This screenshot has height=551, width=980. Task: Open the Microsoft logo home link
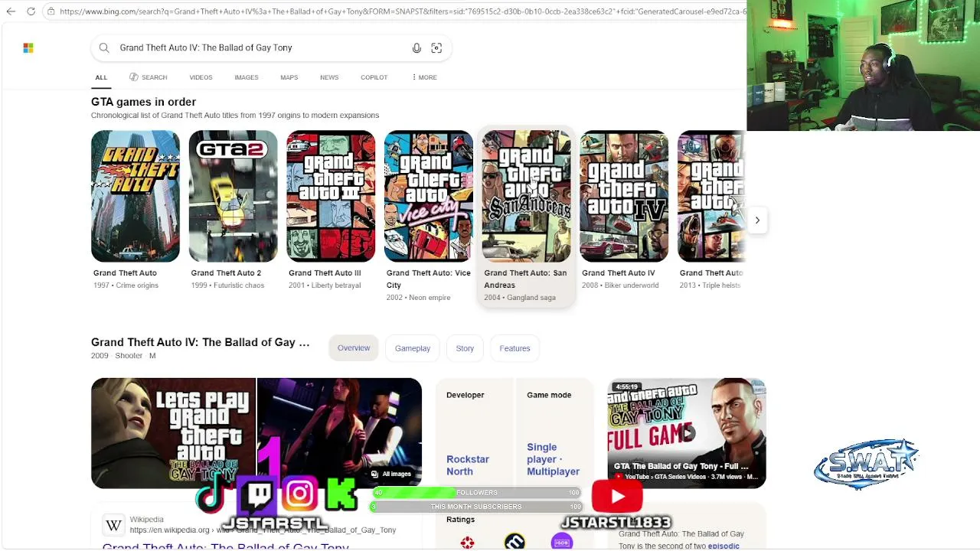[28, 48]
